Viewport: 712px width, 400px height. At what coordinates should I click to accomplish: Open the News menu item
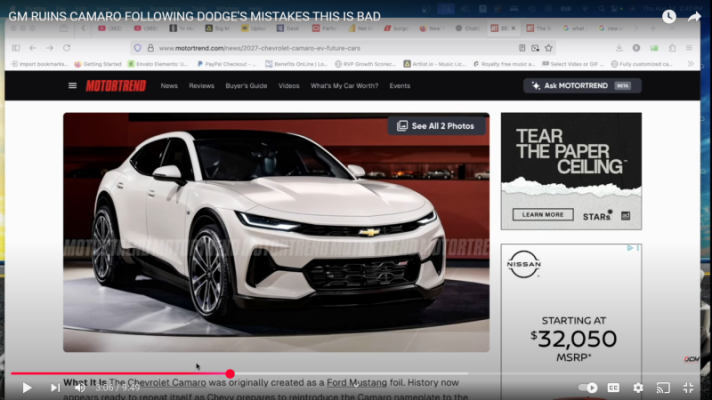click(x=169, y=86)
